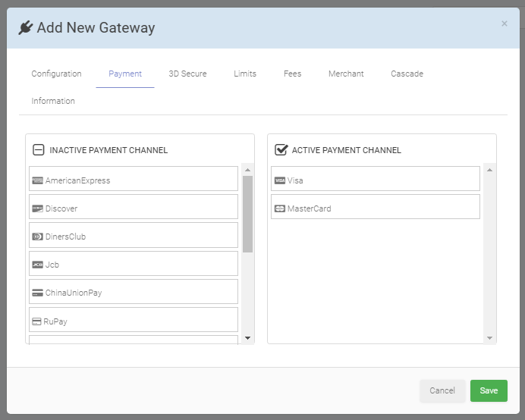Toggle the Inactive Payment Channel checkbox
Screen dimensions: 525x420
click(38, 150)
